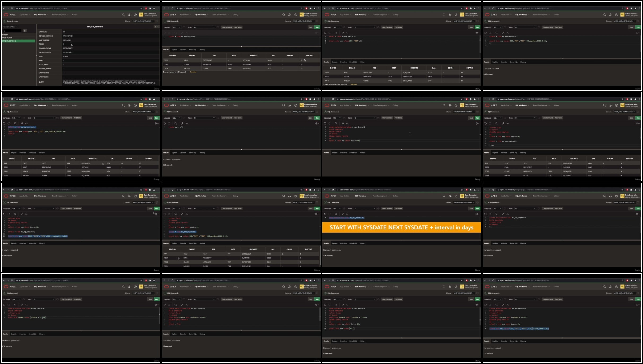Click the TYPE value FORCE

coord(65,56)
